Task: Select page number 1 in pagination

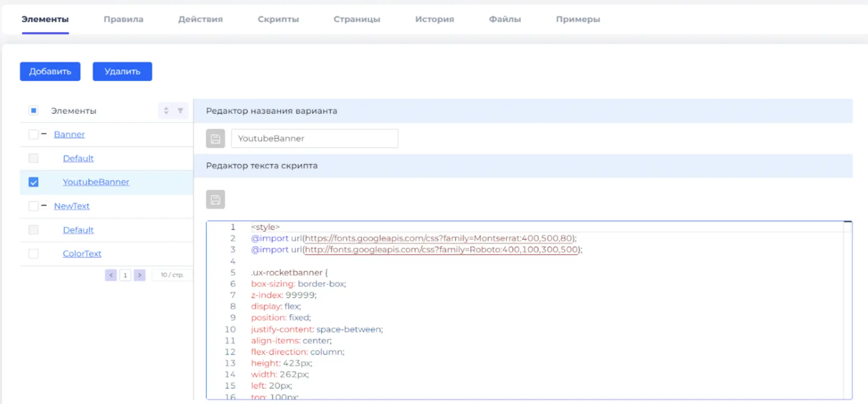Action: tap(125, 275)
